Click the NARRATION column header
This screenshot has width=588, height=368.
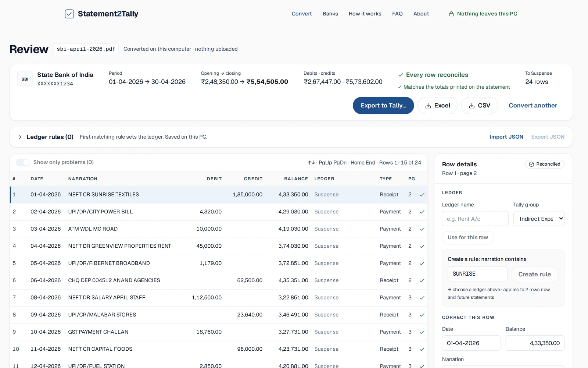[83, 179]
